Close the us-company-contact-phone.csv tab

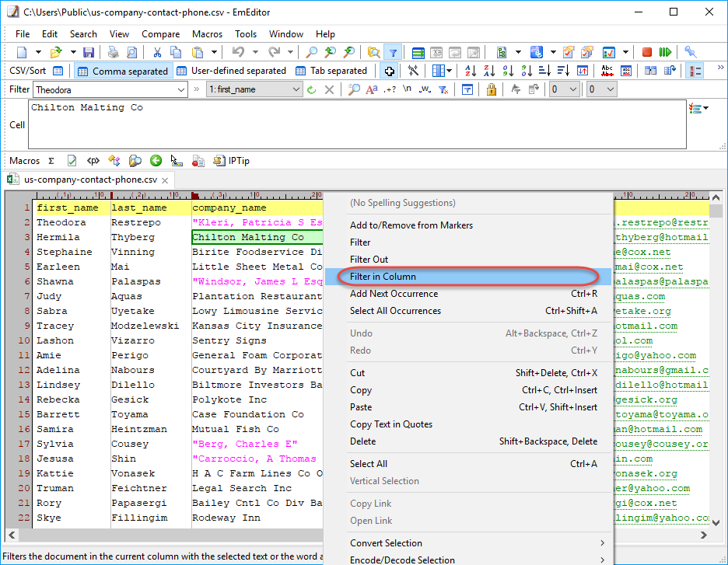[165, 180]
